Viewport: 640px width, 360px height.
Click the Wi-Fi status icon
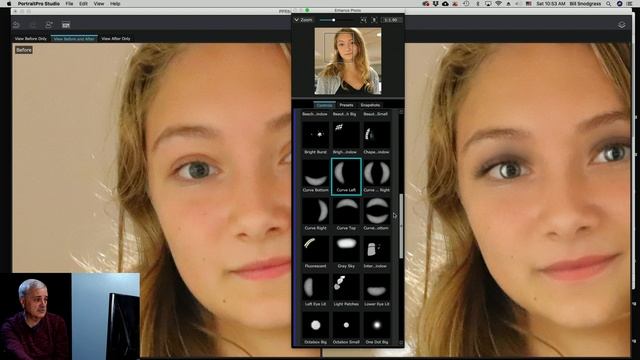[498, 4]
